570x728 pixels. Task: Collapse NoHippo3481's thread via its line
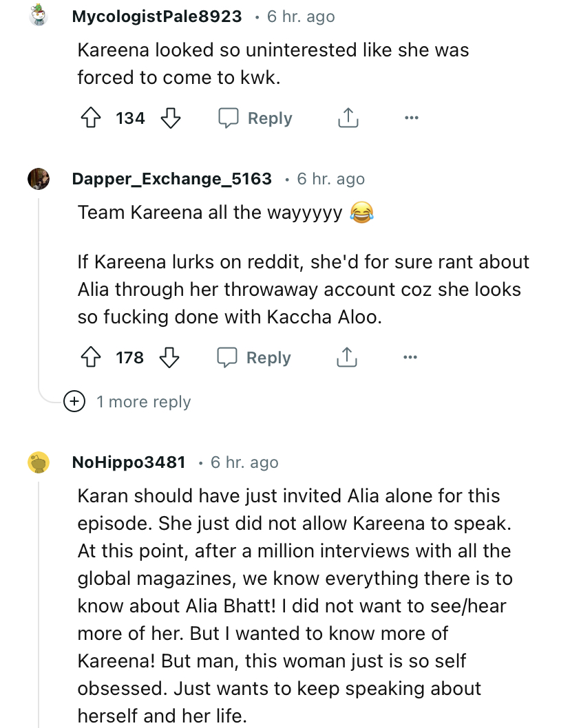39,606
